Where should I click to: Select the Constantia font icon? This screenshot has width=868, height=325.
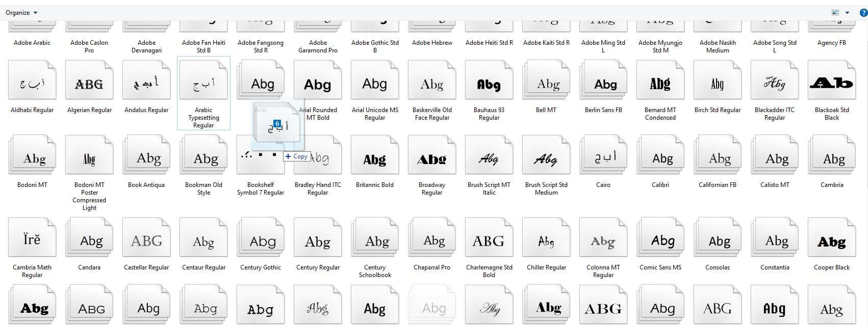tap(775, 237)
